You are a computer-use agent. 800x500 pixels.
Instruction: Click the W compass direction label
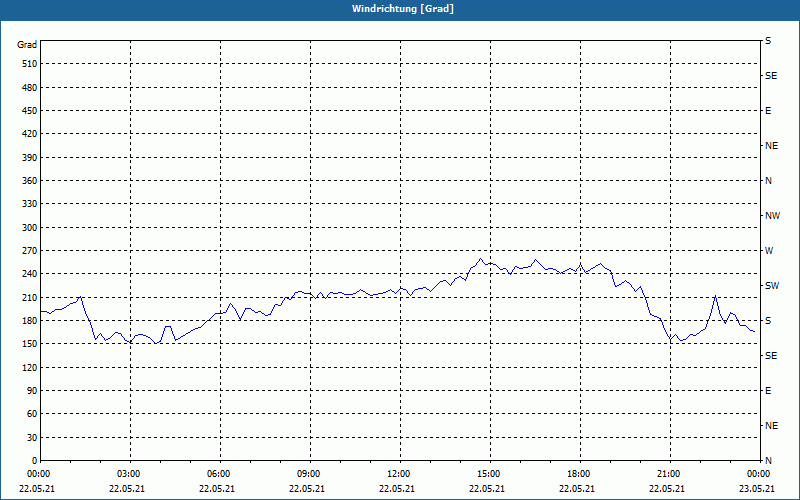tap(769, 251)
